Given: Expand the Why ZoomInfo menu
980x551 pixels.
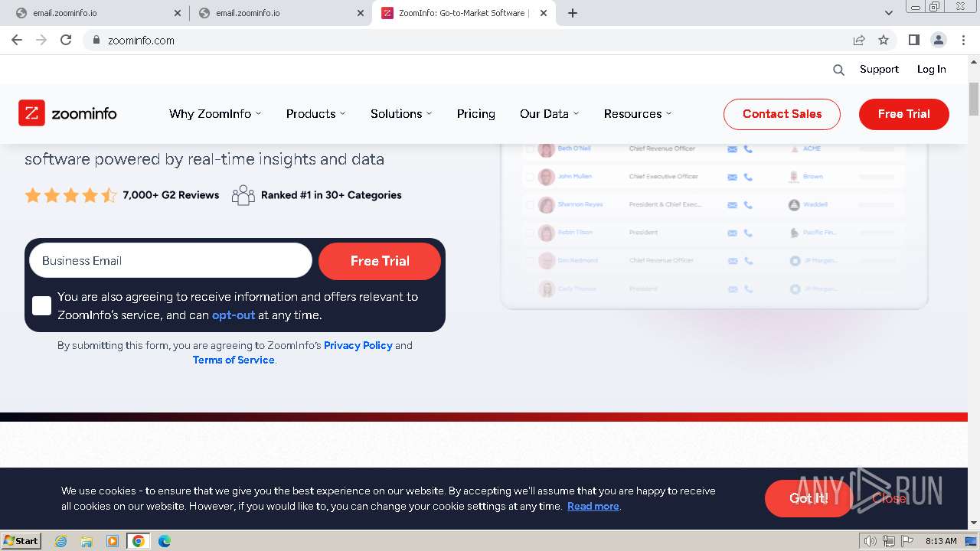Looking at the screenshot, I should pos(215,113).
